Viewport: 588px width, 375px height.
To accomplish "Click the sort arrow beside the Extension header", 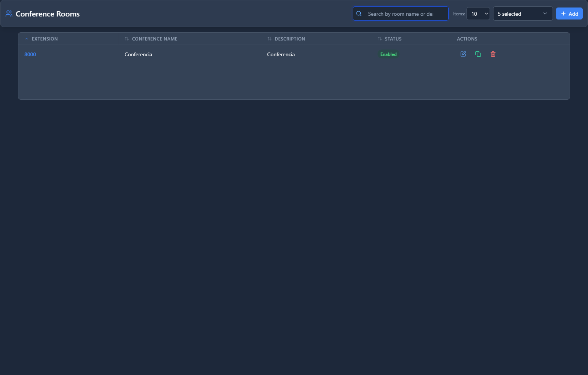I will point(27,39).
